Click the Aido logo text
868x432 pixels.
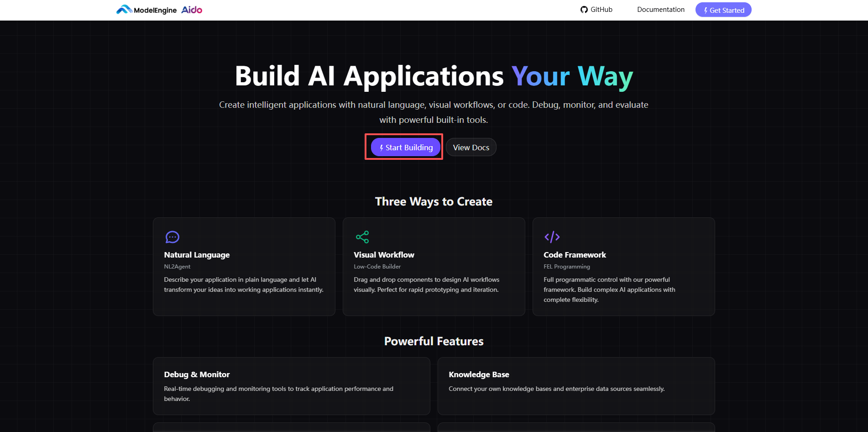coord(192,10)
